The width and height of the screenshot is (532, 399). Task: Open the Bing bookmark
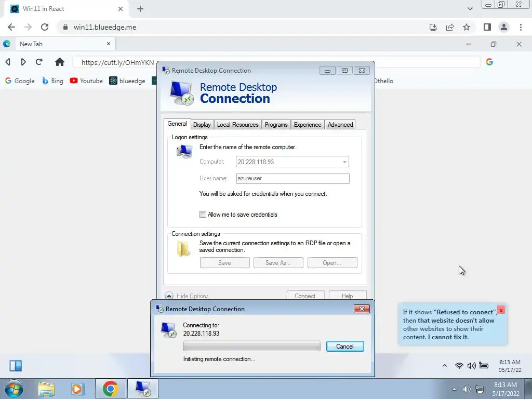52,81
